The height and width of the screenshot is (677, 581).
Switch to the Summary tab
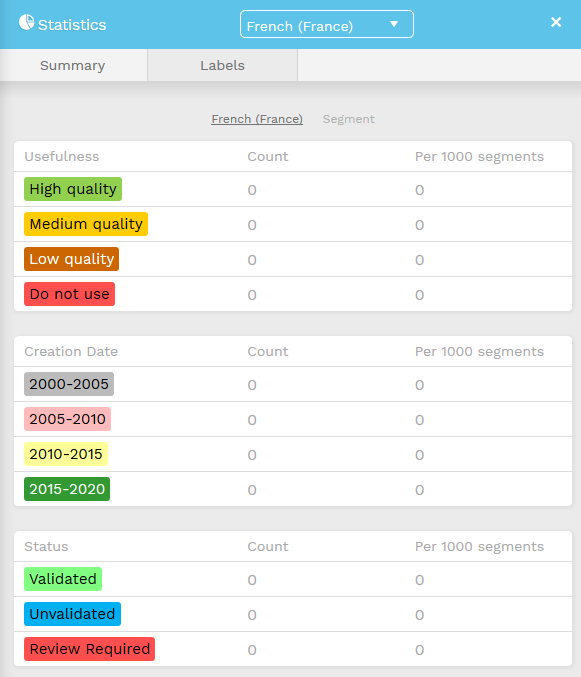73,65
